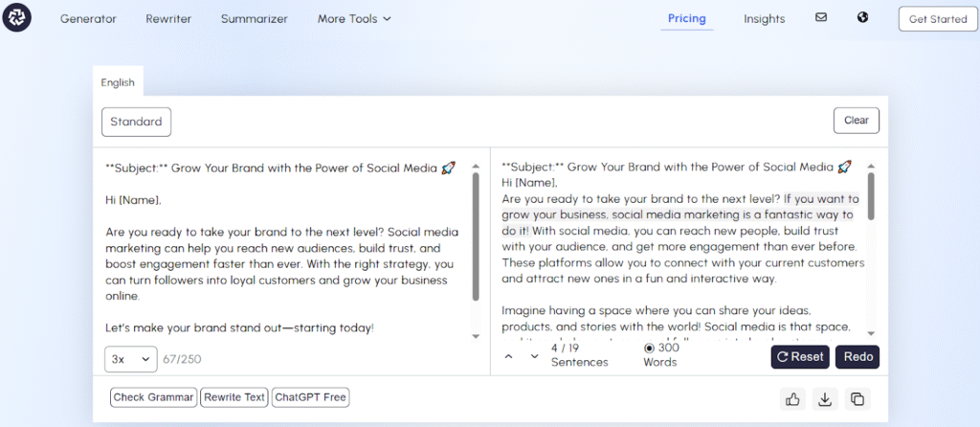Screen dimensions: 980x427
Task: Go to previous sentence arrow
Action: point(508,356)
